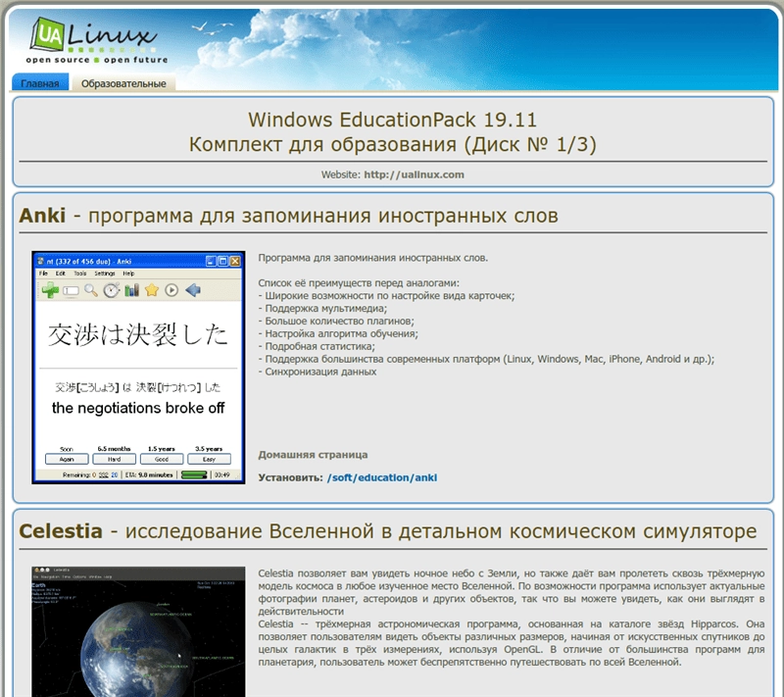Click the Celestia Earth screenshot thumbnail
The width and height of the screenshot is (784, 697).
138,631
